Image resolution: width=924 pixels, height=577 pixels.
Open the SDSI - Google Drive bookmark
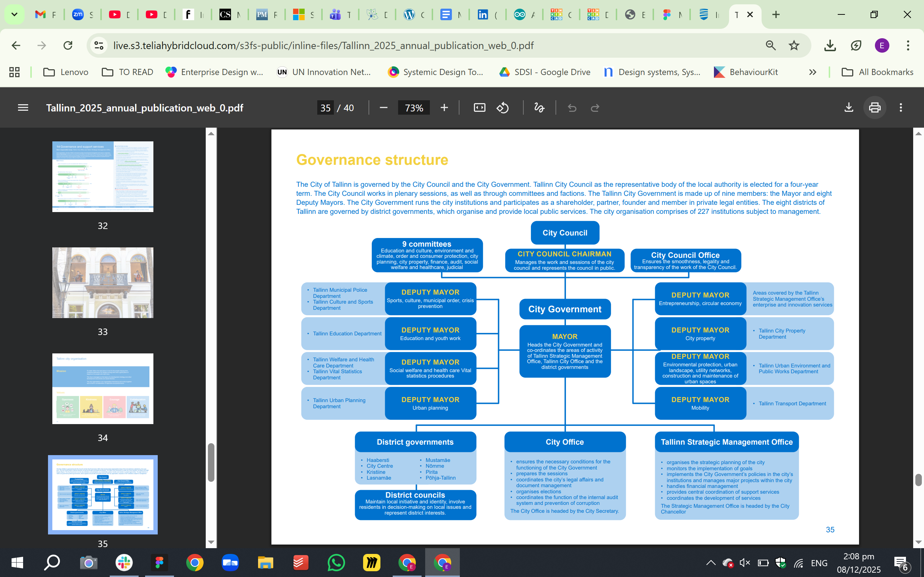(x=544, y=72)
